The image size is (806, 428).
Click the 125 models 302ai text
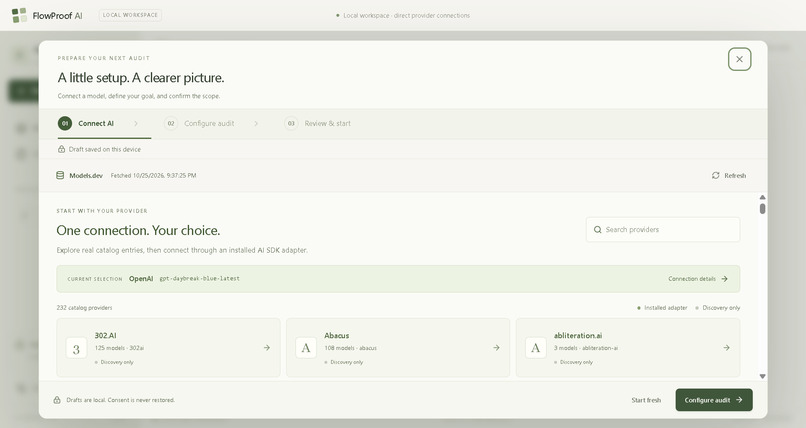119,348
